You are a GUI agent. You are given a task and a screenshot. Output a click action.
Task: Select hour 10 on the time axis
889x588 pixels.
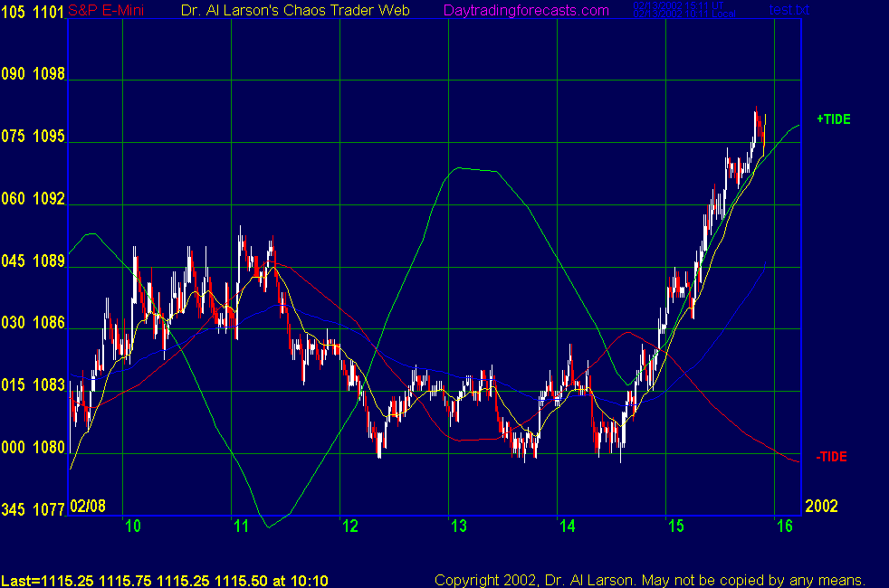coord(132,526)
